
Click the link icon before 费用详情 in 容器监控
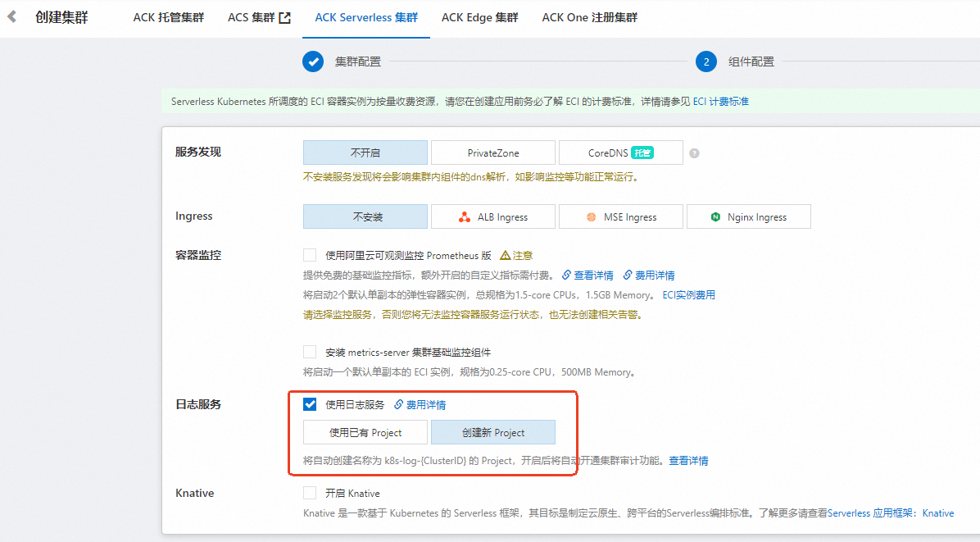point(628,275)
